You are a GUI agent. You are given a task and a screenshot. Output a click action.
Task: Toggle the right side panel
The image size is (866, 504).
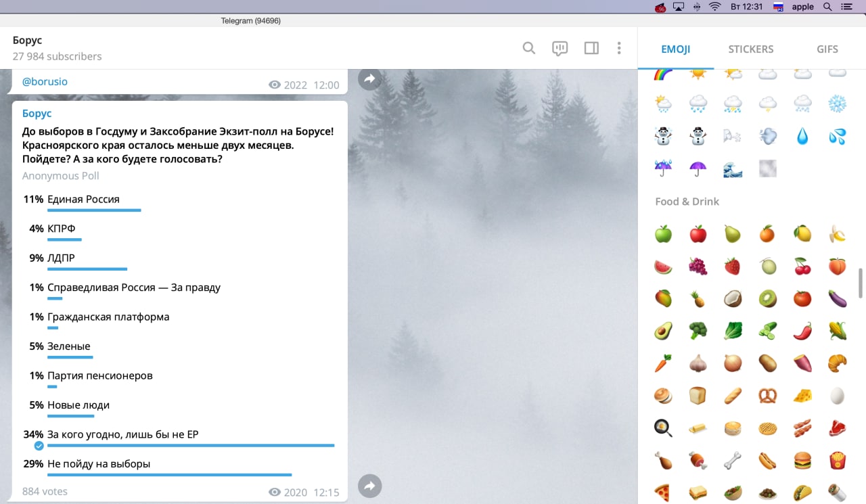591,48
